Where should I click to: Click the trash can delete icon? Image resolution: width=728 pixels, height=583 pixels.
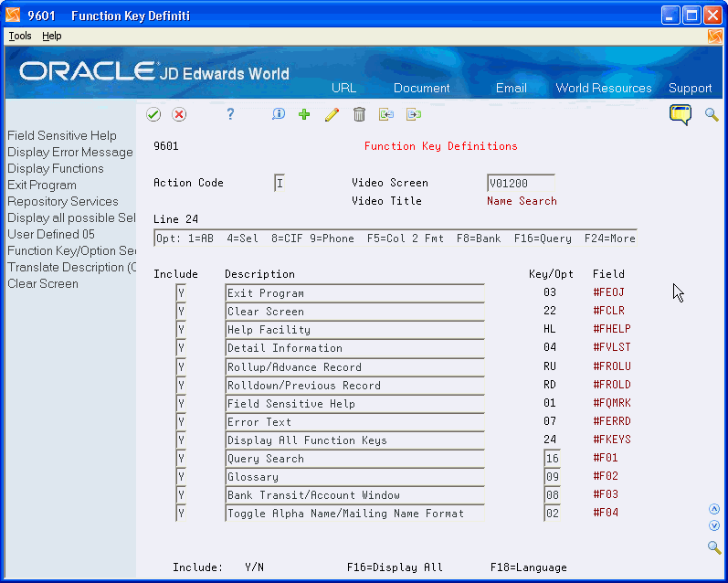(359, 114)
